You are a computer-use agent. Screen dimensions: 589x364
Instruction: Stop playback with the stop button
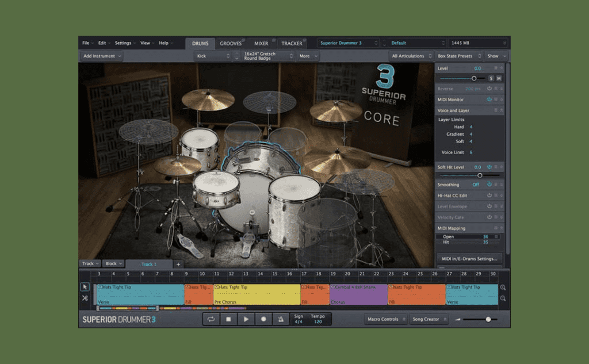[x=228, y=319]
